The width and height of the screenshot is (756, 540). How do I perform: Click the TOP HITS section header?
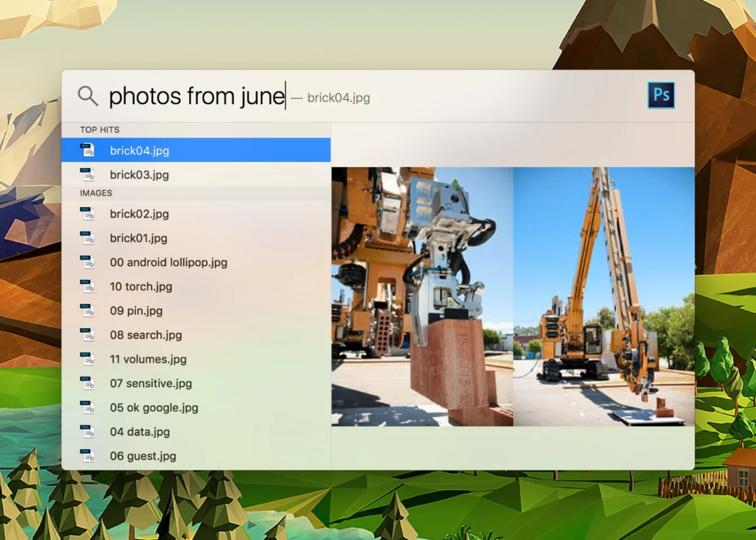[100, 129]
